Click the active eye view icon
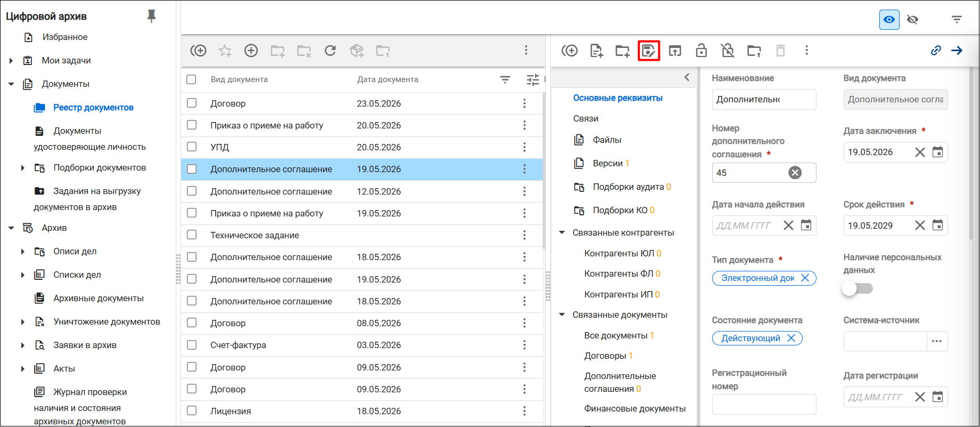Viewport: 980px width, 427px height. pos(889,20)
